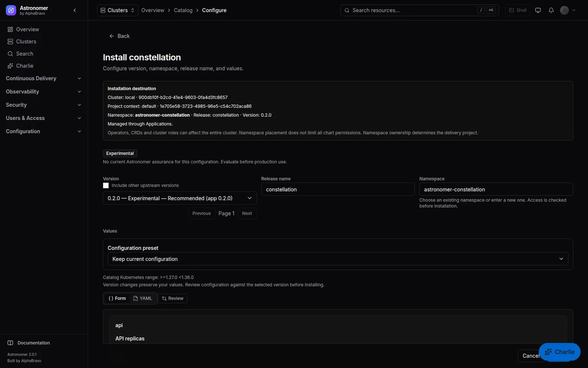Open the user avatar menu

(x=568, y=10)
